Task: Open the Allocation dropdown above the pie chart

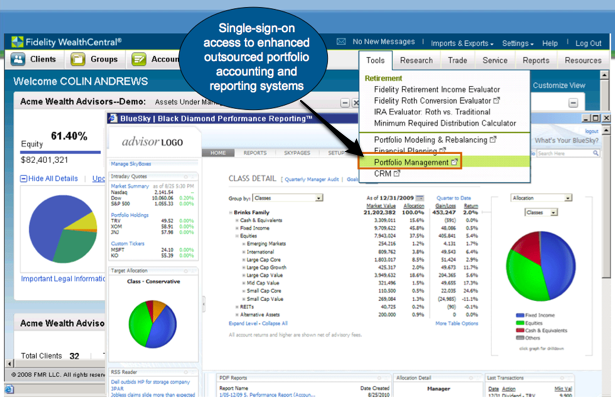Action: click(x=541, y=198)
